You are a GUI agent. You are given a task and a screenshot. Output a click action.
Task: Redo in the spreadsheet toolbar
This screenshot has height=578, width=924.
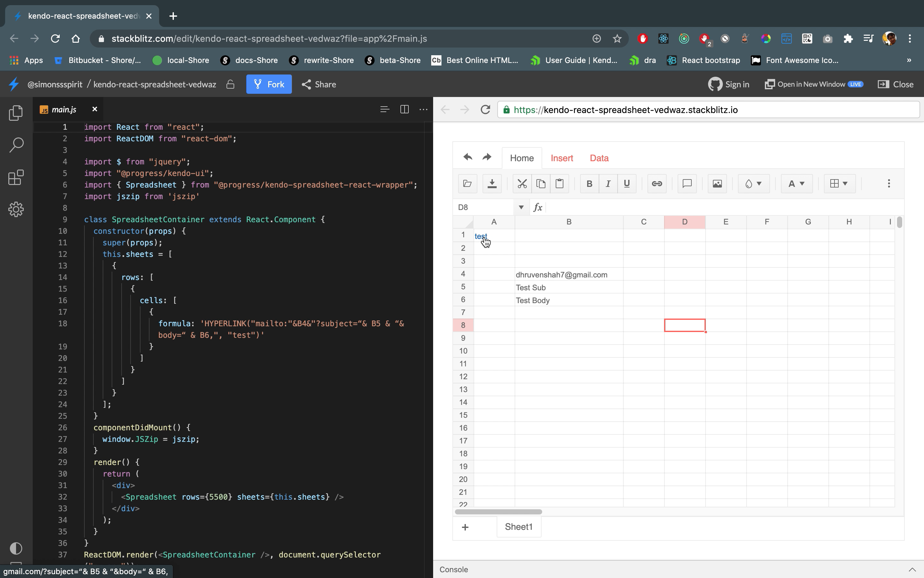[486, 157]
